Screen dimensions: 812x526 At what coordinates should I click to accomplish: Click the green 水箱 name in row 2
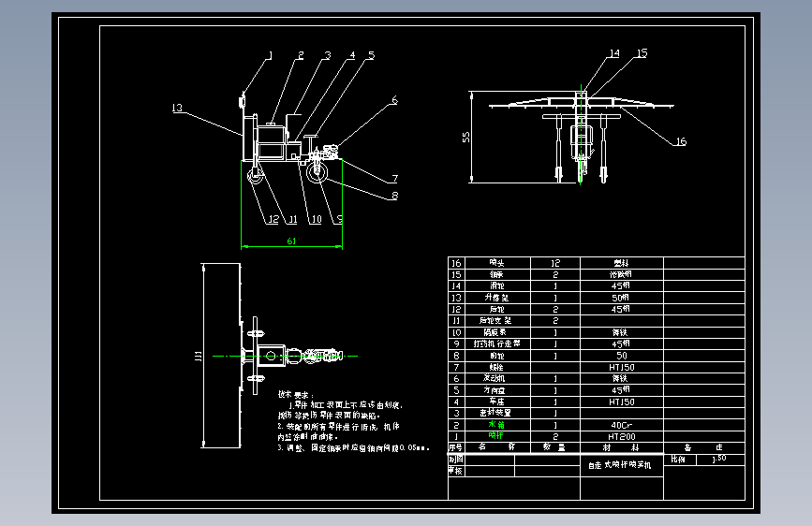click(496, 425)
